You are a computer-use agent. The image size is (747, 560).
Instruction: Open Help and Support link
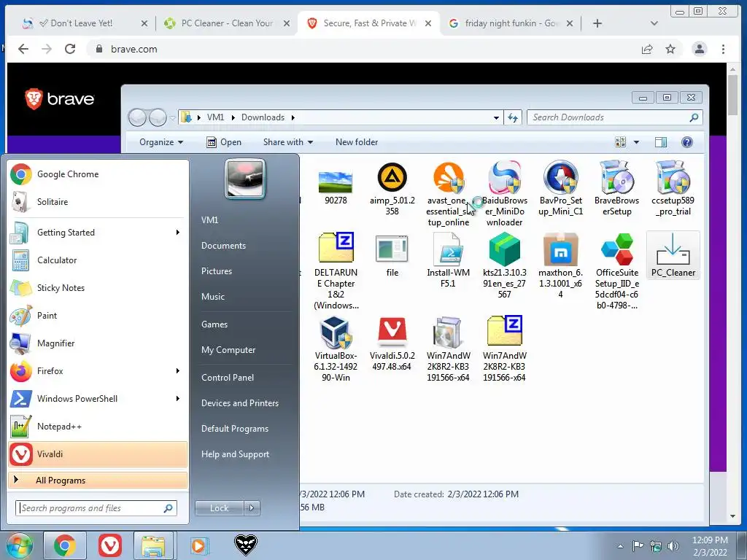click(236, 454)
